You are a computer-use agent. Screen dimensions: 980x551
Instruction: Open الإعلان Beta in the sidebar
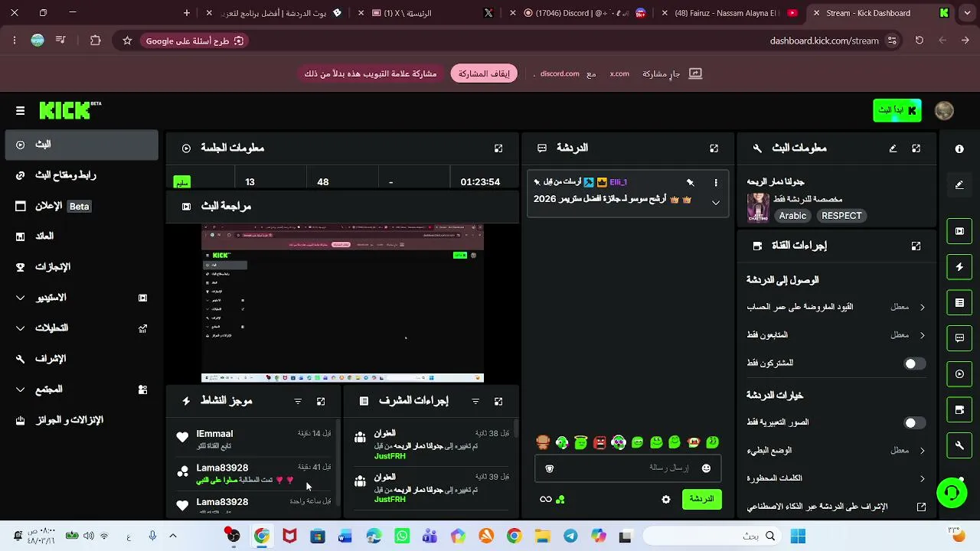[81, 206]
